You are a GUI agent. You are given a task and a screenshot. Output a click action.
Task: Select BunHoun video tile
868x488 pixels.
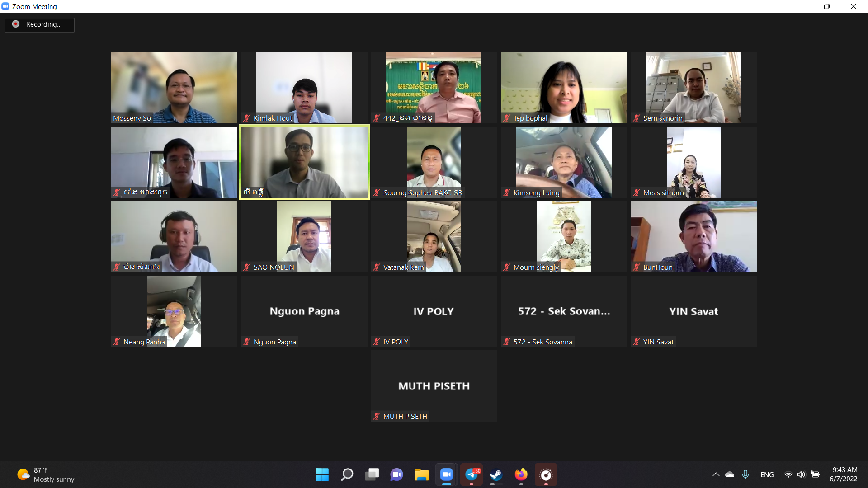pos(694,237)
